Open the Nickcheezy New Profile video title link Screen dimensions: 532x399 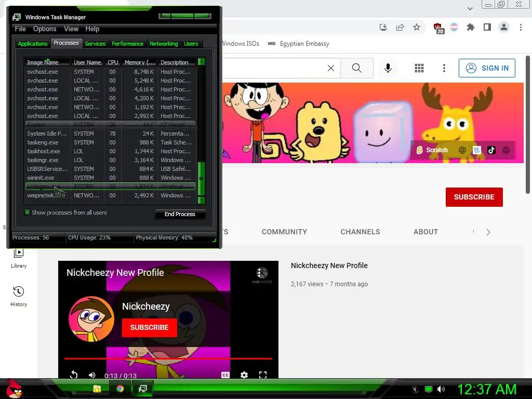[329, 265]
